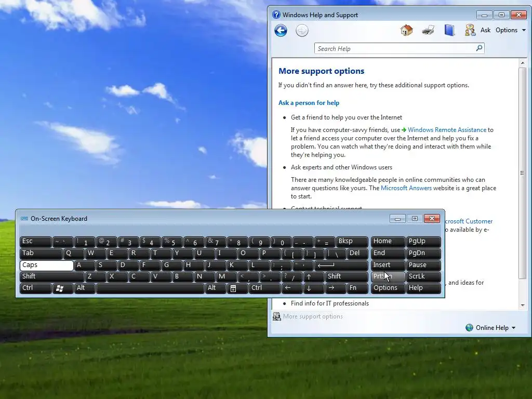Open the Microsoft Answers link

pos(406,188)
